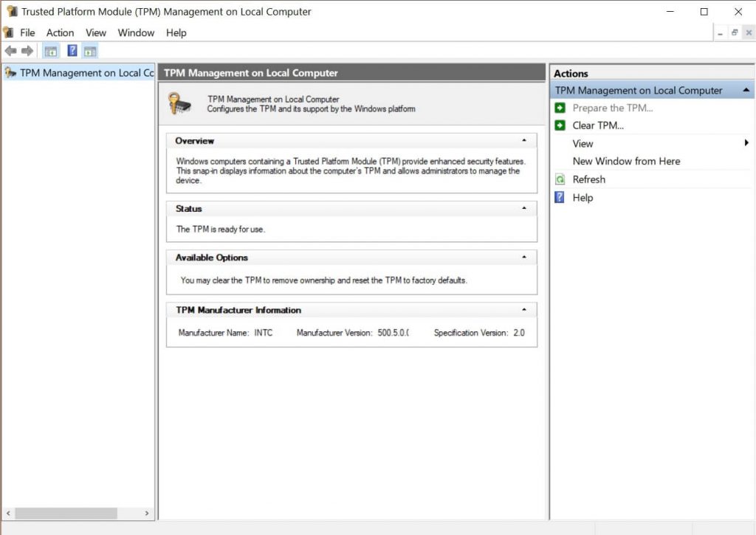The image size is (756, 535).
Task: Click the blue Help icon on the toolbar
Action: 72,50
